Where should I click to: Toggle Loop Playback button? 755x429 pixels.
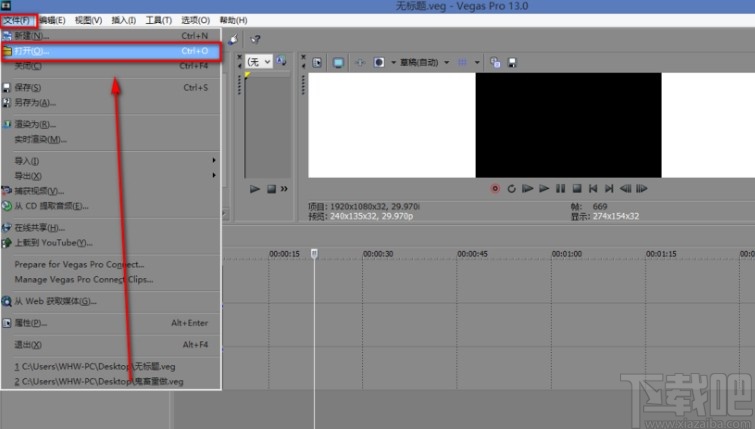coord(511,189)
